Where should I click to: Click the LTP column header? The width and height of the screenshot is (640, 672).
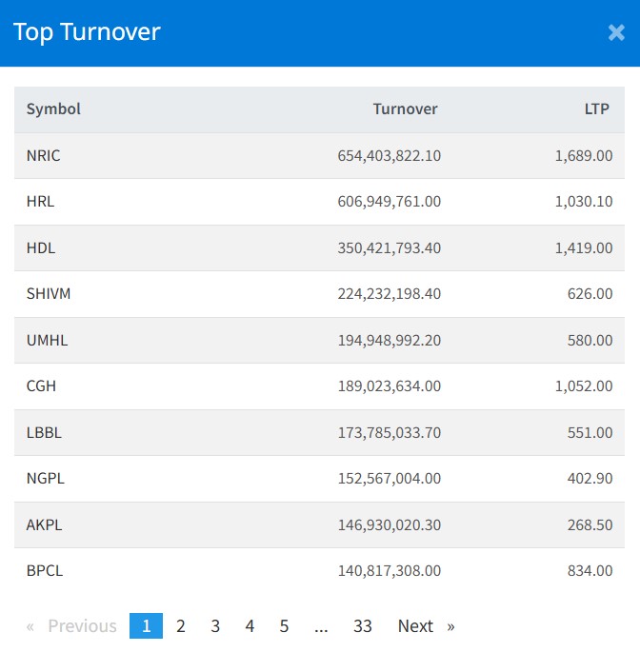(596, 109)
